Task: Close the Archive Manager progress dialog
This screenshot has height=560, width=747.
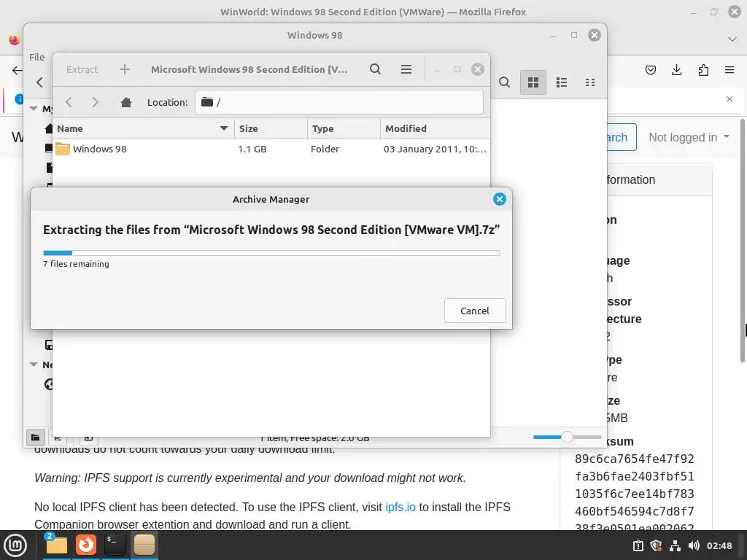Action: pyautogui.click(x=499, y=199)
